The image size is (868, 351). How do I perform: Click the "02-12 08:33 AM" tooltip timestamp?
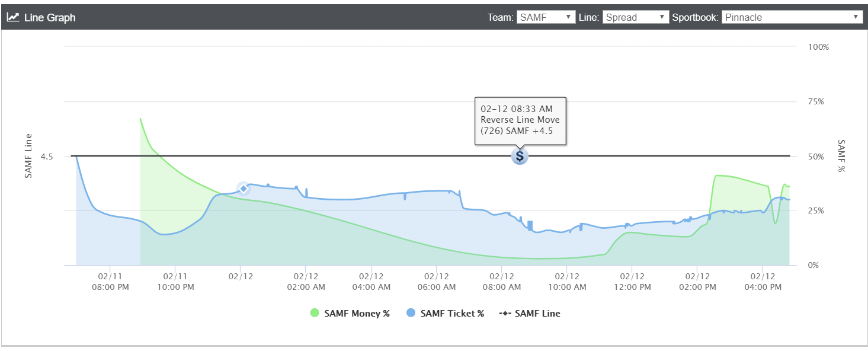point(517,109)
